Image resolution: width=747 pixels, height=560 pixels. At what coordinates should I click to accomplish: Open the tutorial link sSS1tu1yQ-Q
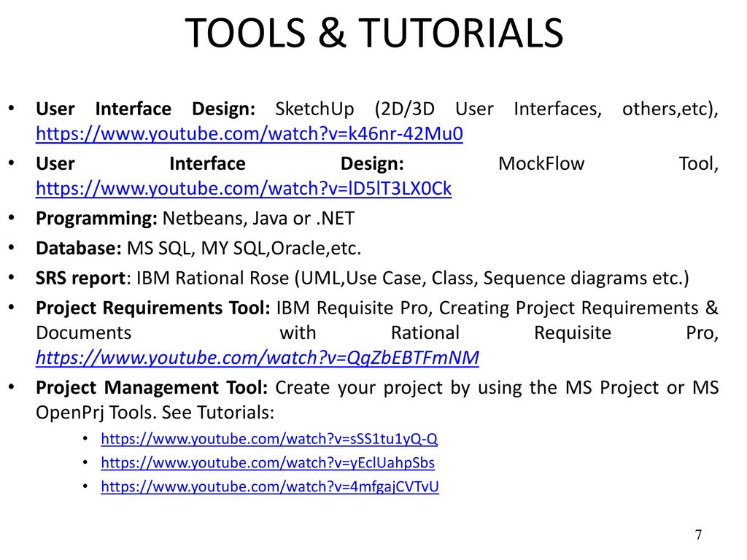[269, 438]
